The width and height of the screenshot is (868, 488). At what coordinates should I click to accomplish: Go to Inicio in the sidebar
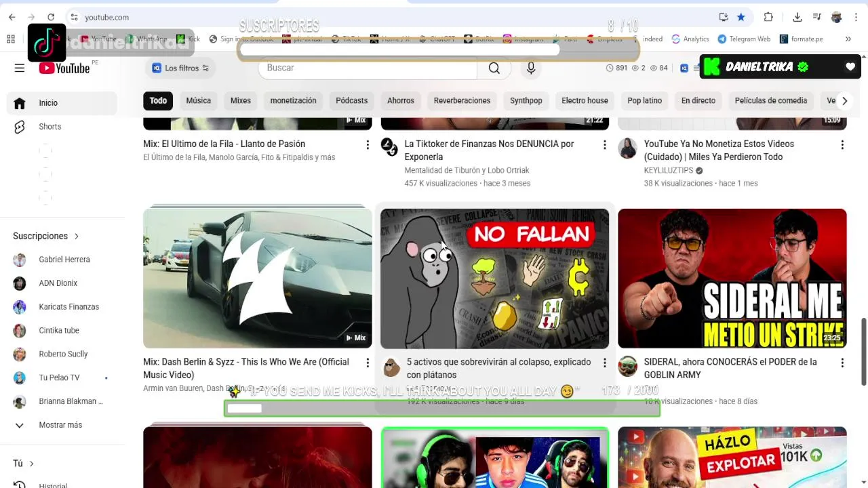pos(62,103)
